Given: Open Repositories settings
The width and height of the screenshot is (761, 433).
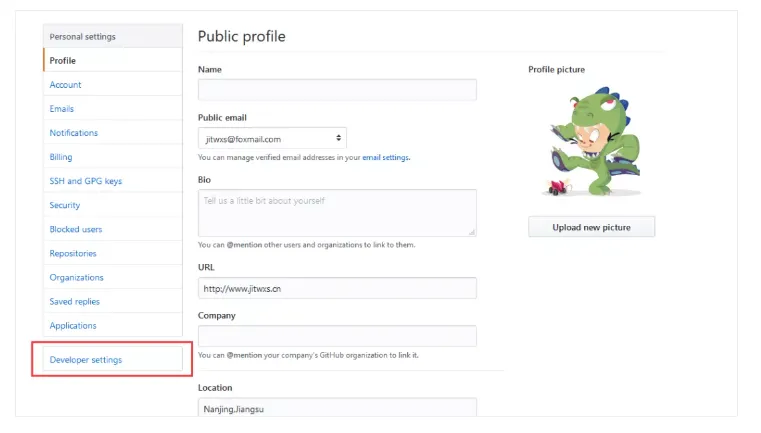Looking at the screenshot, I should (73, 253).
